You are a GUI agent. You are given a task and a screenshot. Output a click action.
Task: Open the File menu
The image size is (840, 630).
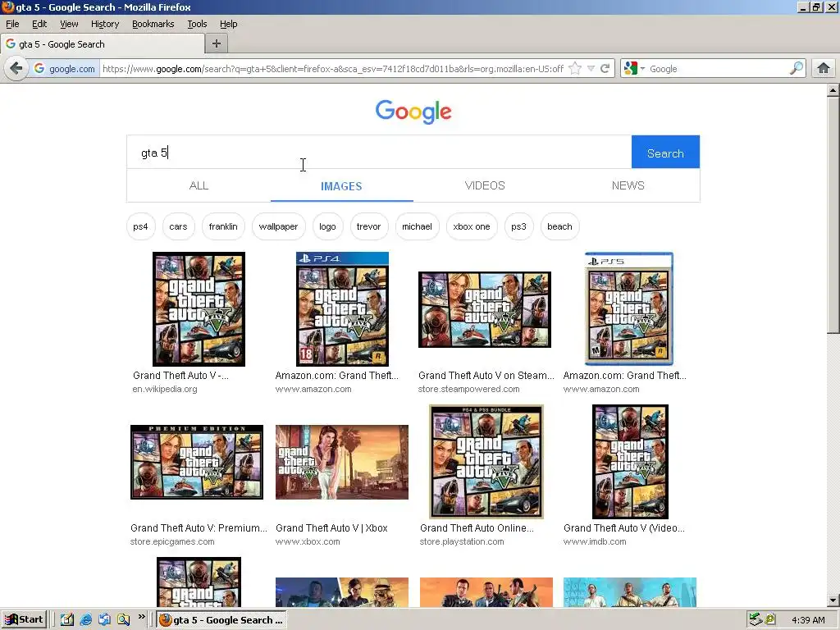12,24
